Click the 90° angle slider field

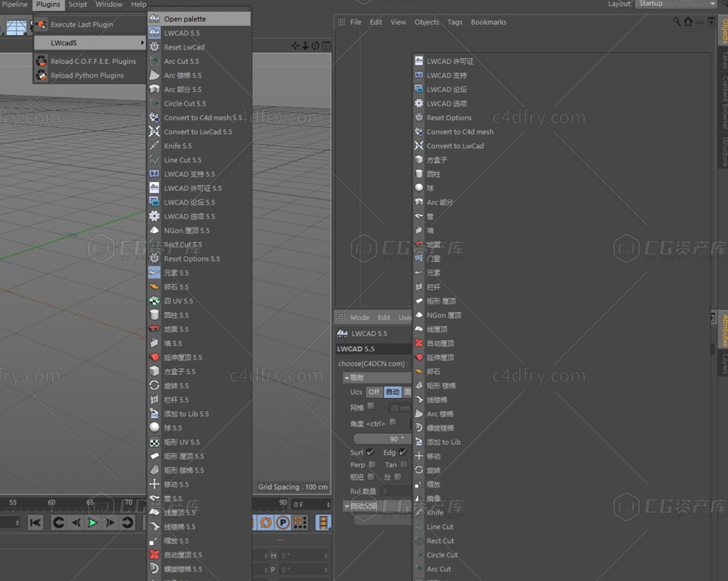pyautogui.click(x=382, y=439)
